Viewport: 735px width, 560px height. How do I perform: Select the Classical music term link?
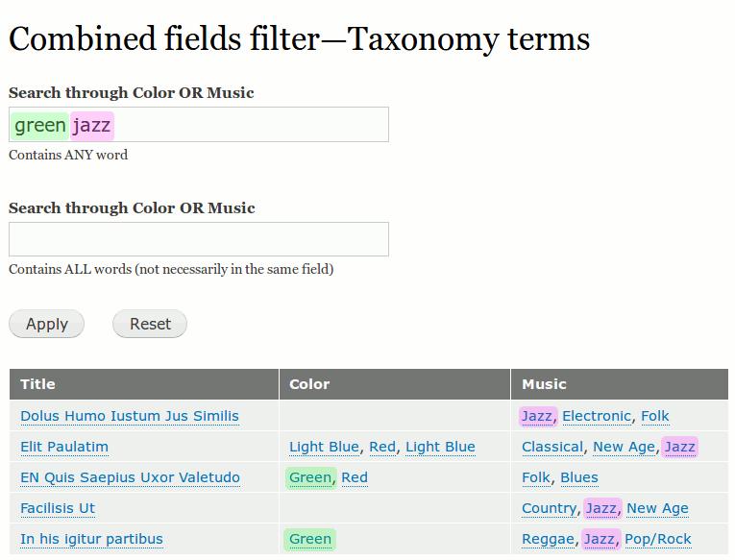click(x=552, y=447)
